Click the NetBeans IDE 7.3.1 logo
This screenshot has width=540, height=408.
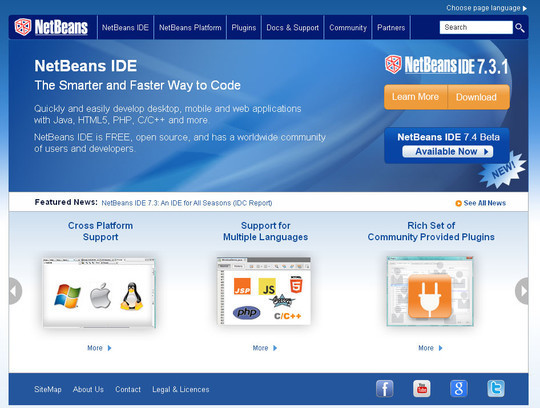coord(447,65)
